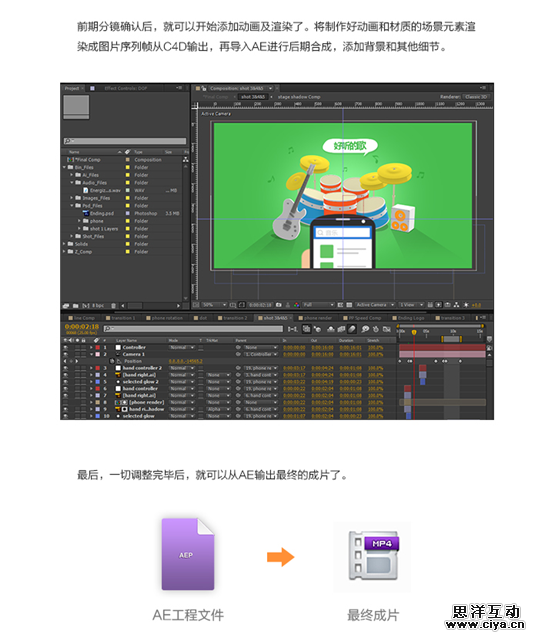Toggle visibility of hand controller layer 6
Image resolution: width=554 pixels, height=640 pixels.
pyautogui.click(x=66, y=389)
